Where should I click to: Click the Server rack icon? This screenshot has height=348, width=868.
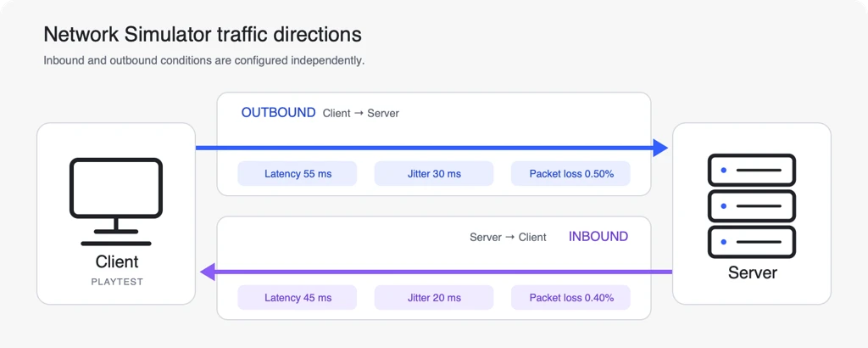752,205
